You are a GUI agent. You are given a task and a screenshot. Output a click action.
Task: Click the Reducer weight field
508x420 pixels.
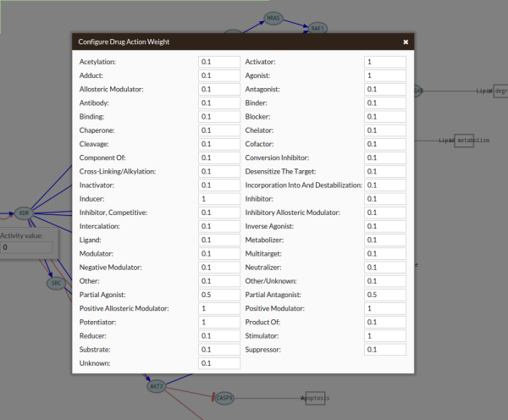pyautogui.click(x=219, y=336)
